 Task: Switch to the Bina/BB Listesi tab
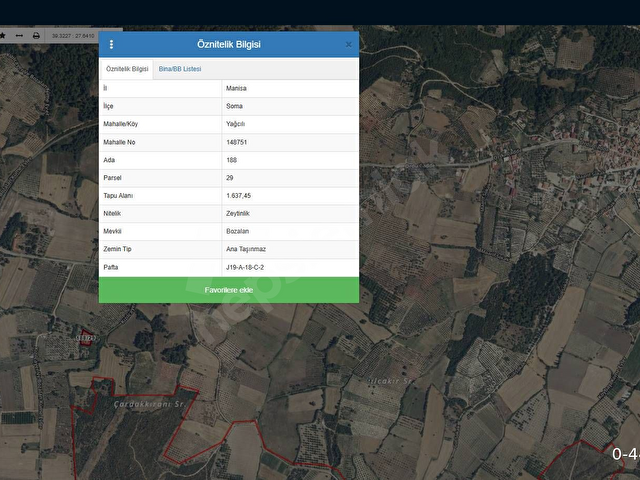pyautogui.click(x=180, y=69)
